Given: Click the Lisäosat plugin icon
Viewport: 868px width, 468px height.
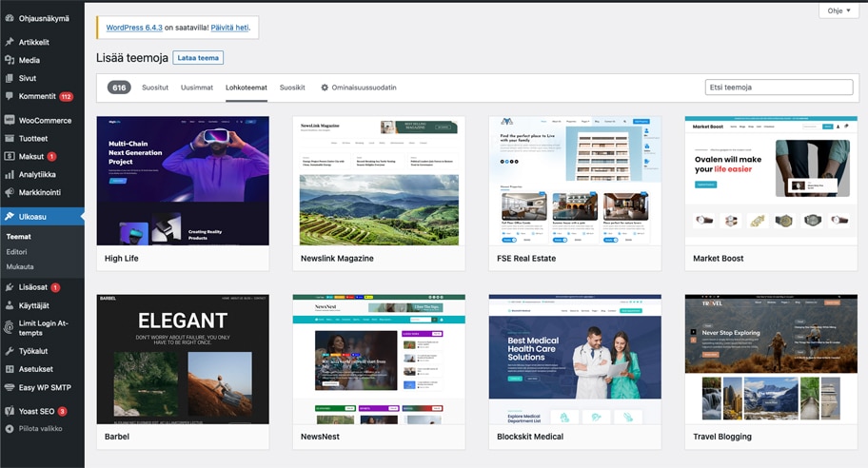Looking at the screenshot, I should (10, 286).
